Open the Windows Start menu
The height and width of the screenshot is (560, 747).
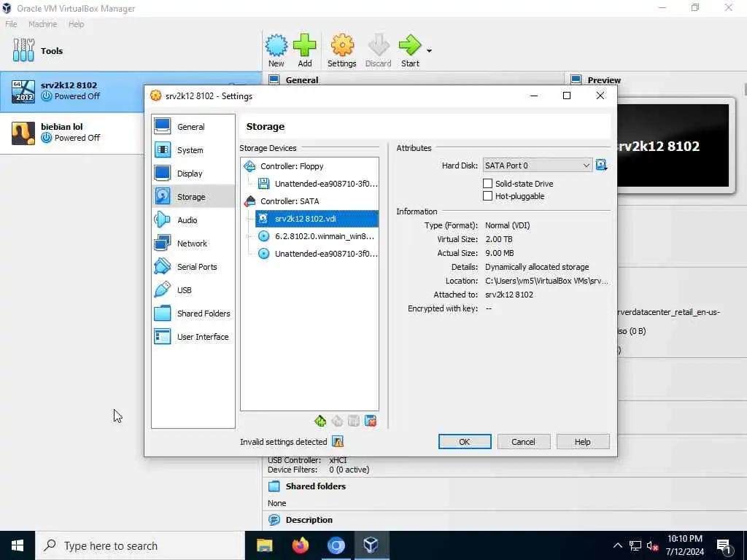(18, 545)
